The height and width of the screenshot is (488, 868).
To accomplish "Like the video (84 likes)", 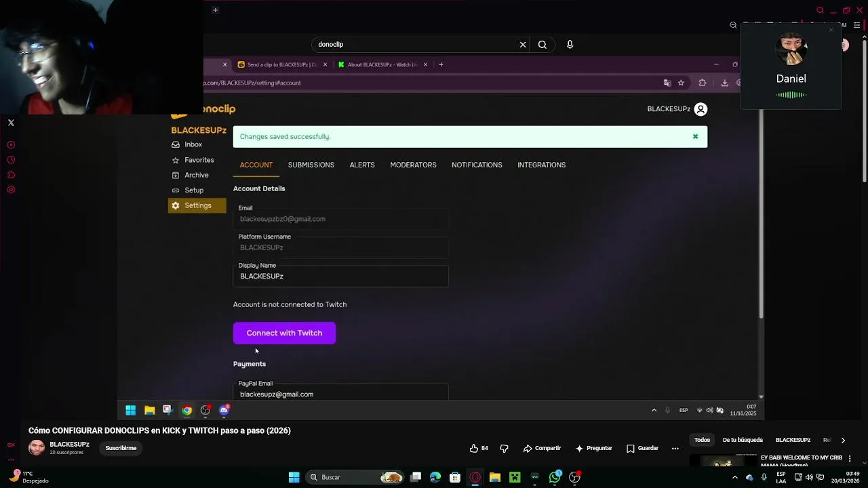I will click(x=479, y=448).
